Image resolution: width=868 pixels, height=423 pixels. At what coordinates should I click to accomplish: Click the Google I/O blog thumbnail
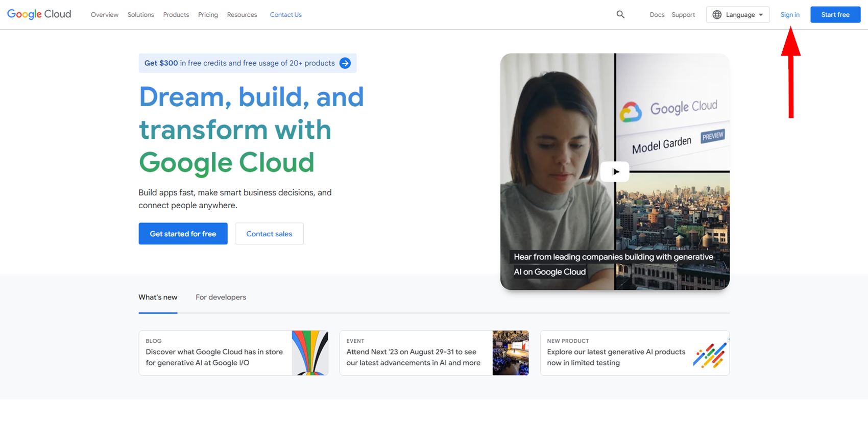coord(310,353)
